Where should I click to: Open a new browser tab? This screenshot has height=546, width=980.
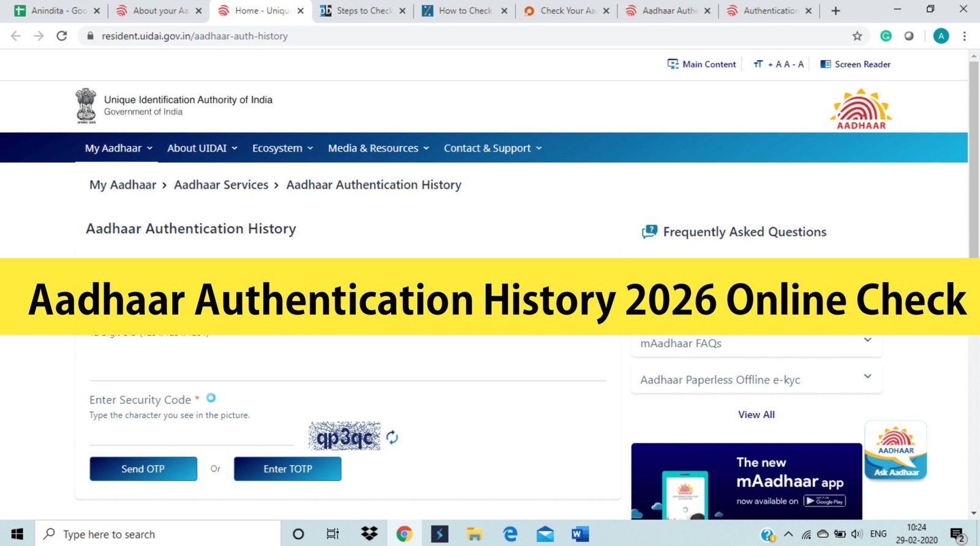coord(835,10)
